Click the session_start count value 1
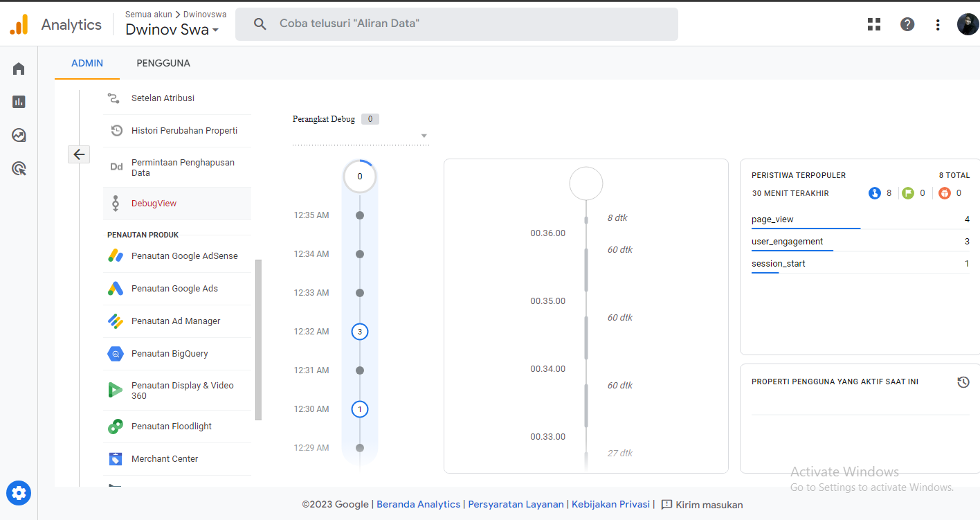980x520 pixels. click(967, 264)
